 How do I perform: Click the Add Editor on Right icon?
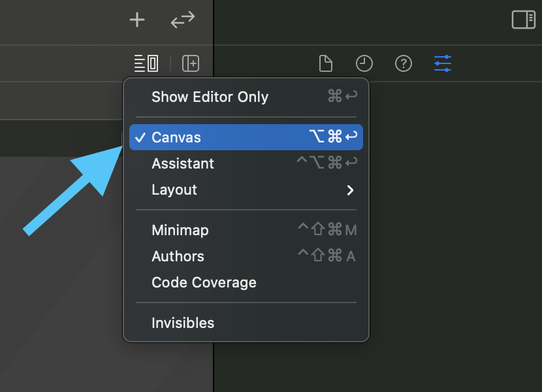tap(191, 63)
